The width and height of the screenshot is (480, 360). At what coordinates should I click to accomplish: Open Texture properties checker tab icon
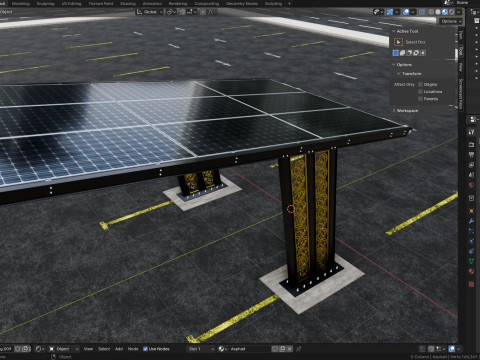tap(471, 284)
